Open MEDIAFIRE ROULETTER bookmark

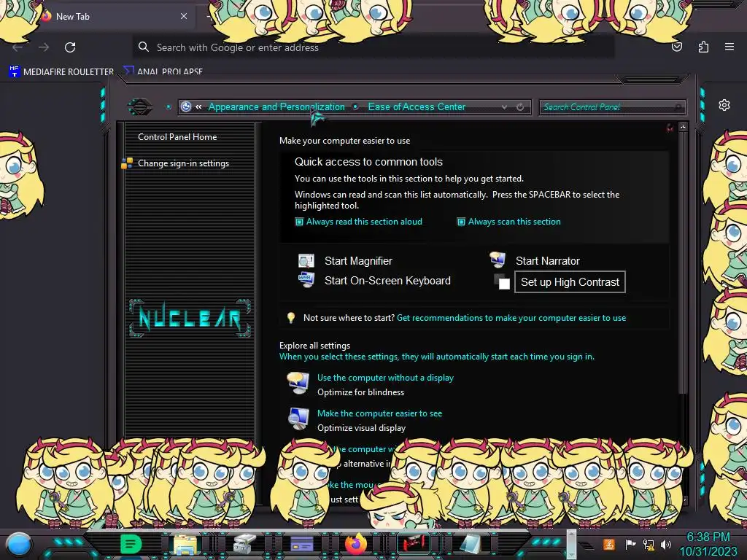click(61, 71)
